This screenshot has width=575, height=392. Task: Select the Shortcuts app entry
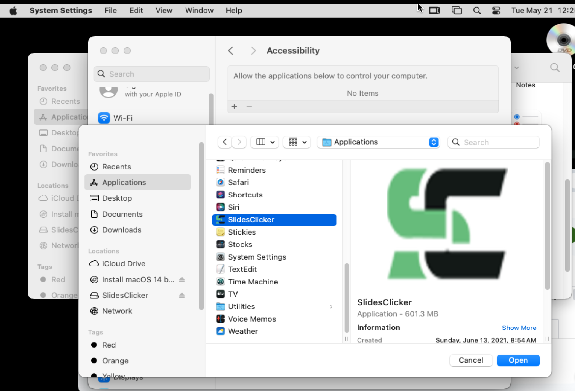tap(274, 195)
